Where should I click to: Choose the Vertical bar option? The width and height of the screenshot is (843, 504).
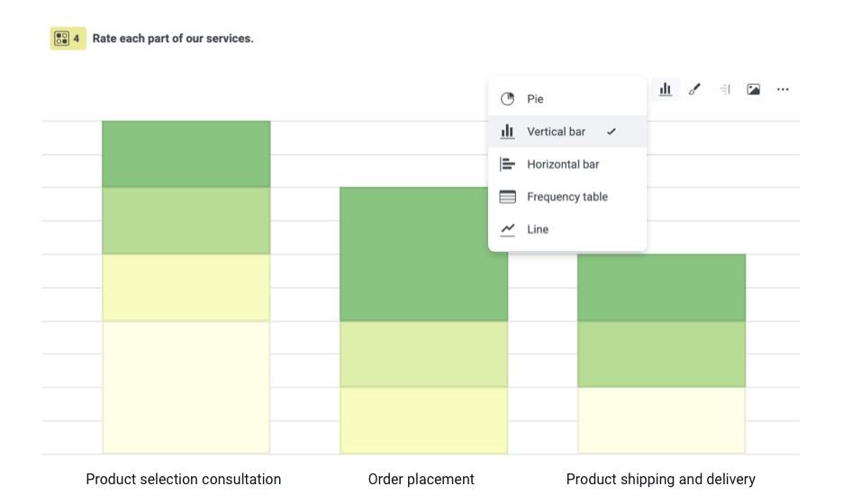(556, 131)
